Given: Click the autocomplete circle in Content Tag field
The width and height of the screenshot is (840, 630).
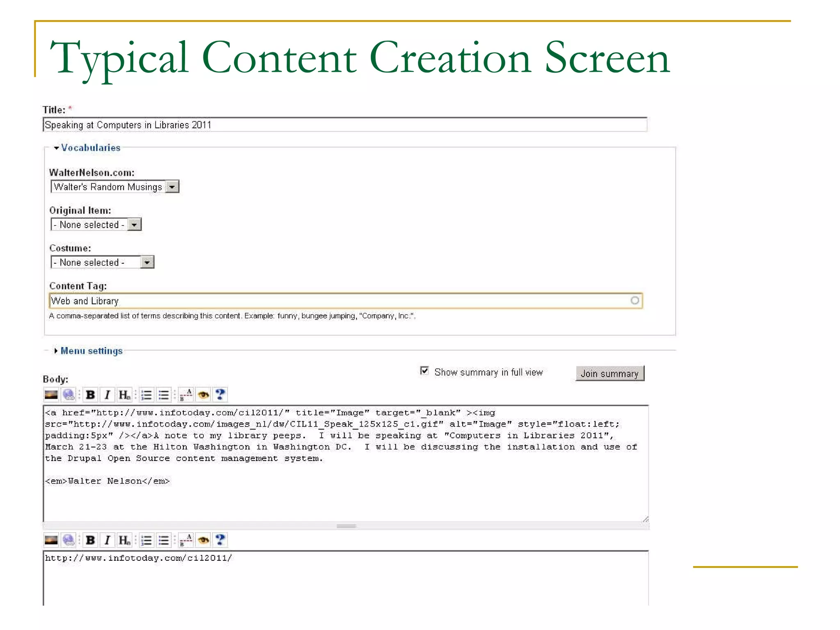Looking at the screenshot, I should pyautogui.click(x=635, y=301).
